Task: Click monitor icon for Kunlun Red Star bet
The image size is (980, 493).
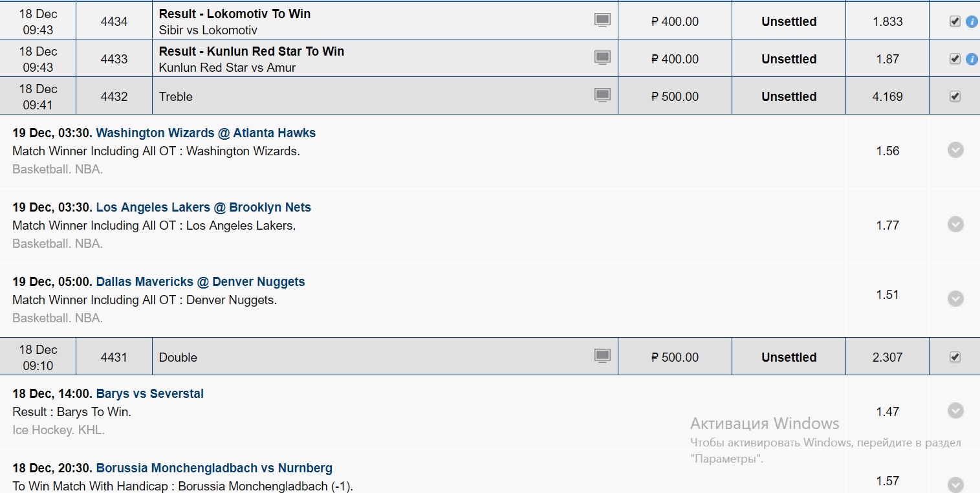Action: point(602,58)
